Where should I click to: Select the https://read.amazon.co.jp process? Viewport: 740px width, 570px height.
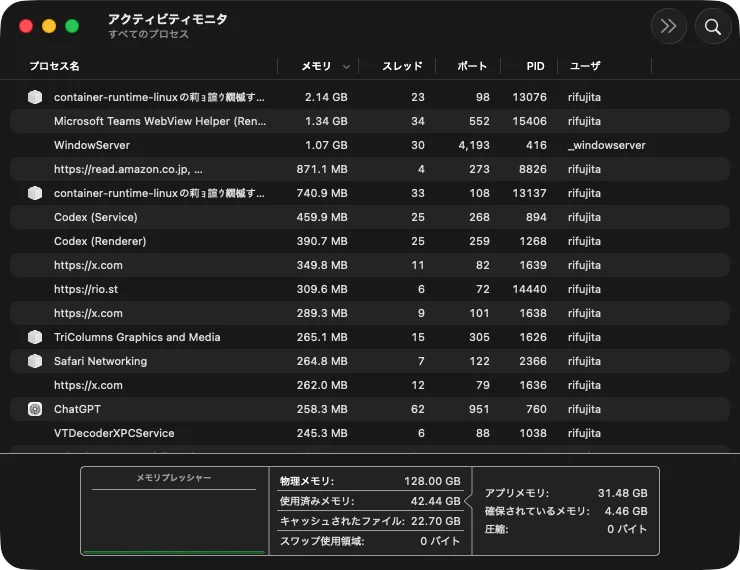tap(370, 169)
